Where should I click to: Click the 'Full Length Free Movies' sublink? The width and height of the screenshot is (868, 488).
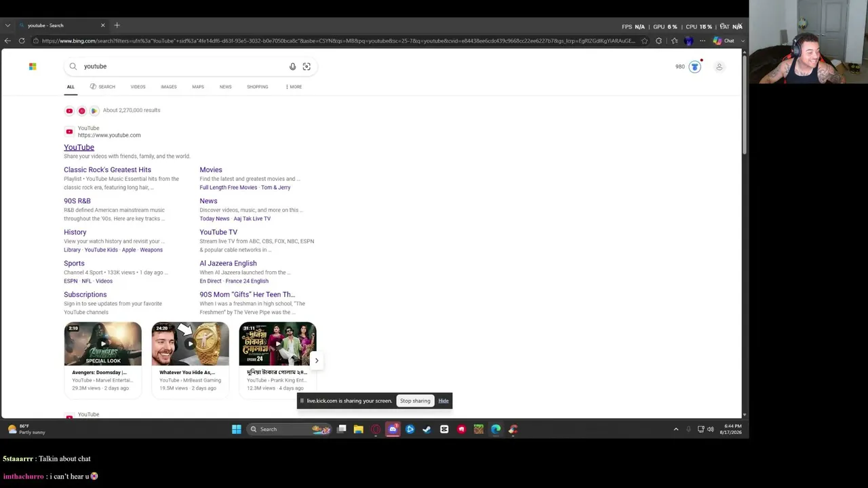(229, 188)
